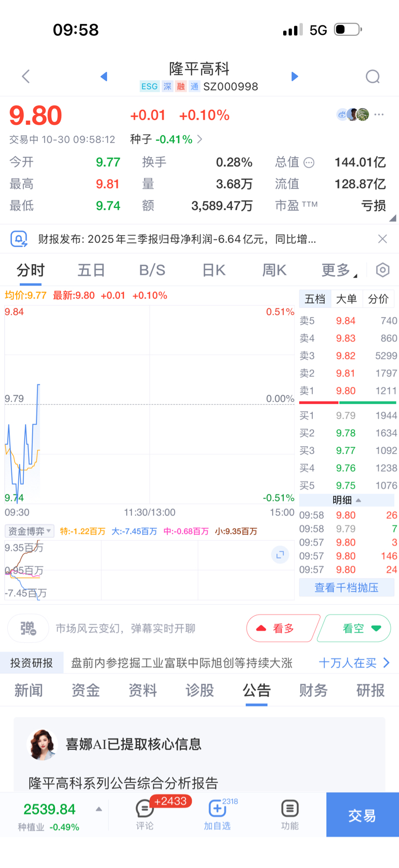Switch to 诊股 tab
399x868 pixels.
point(199,690)
